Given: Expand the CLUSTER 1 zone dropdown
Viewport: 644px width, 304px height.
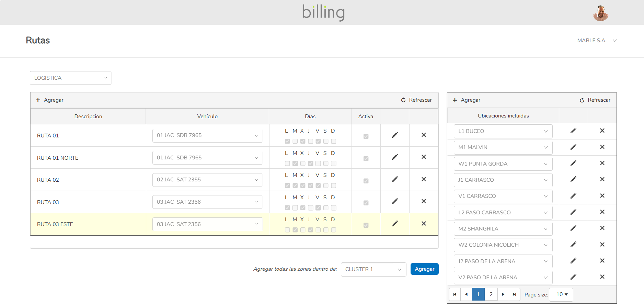Looking at the screenshot, I should [399, 269].
